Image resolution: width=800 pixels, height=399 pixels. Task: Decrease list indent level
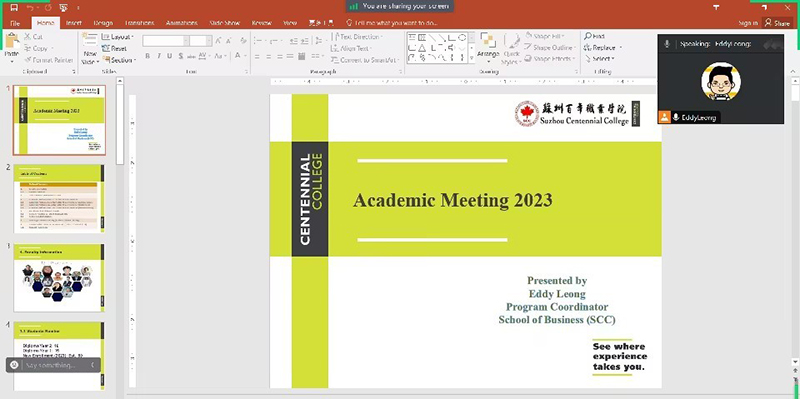click(294, 41)
